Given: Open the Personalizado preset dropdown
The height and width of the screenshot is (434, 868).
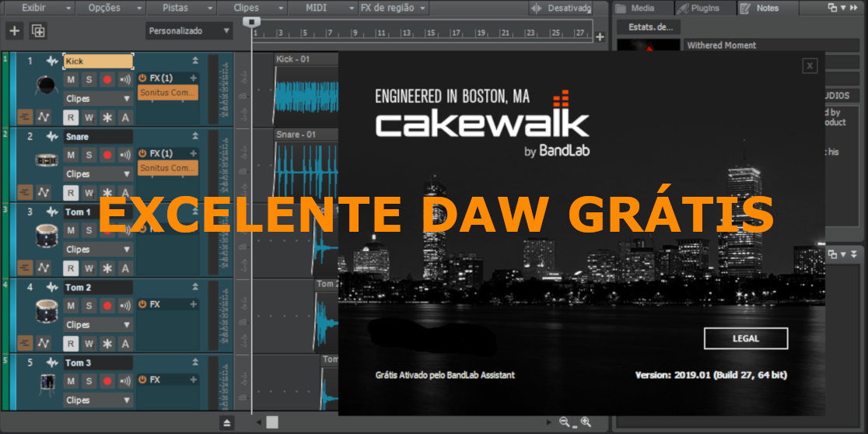Looking at the screenshot, I should click(x=189, y=31).
